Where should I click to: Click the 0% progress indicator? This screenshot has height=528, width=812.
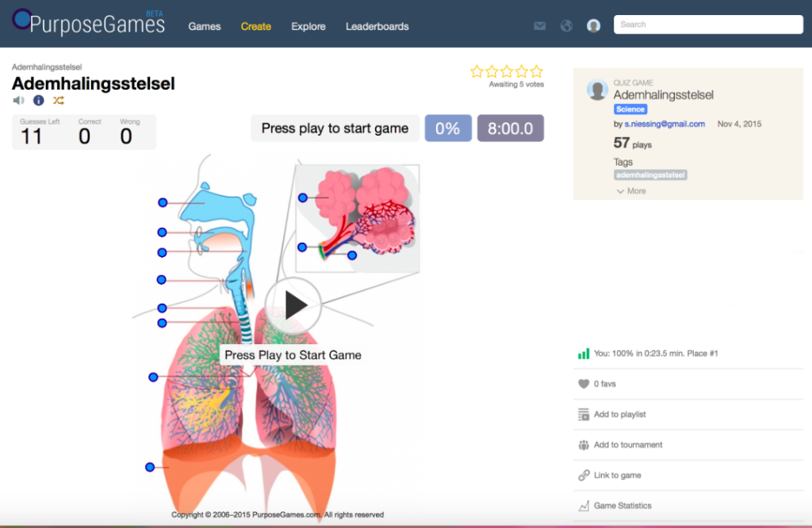click(448, 128)
